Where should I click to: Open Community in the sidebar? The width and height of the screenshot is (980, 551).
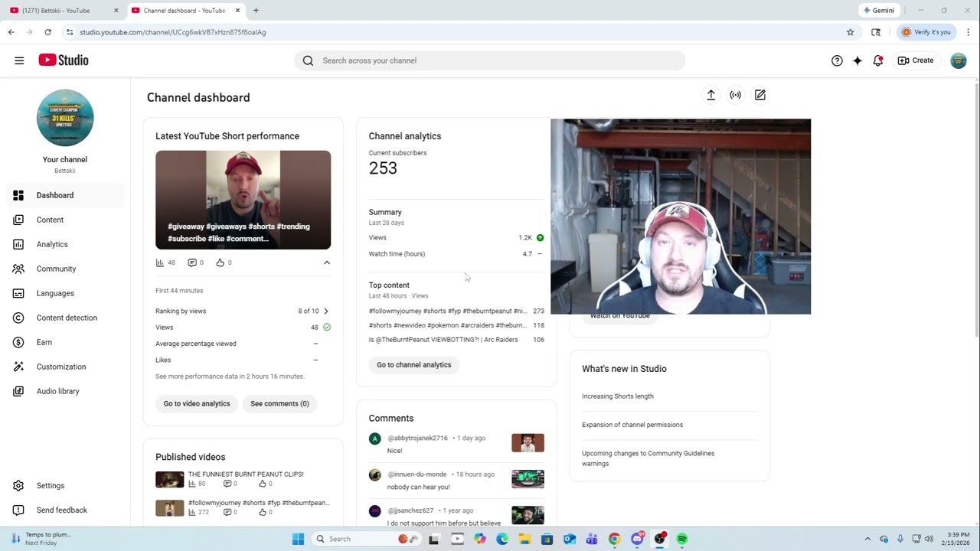coord(65,269)
